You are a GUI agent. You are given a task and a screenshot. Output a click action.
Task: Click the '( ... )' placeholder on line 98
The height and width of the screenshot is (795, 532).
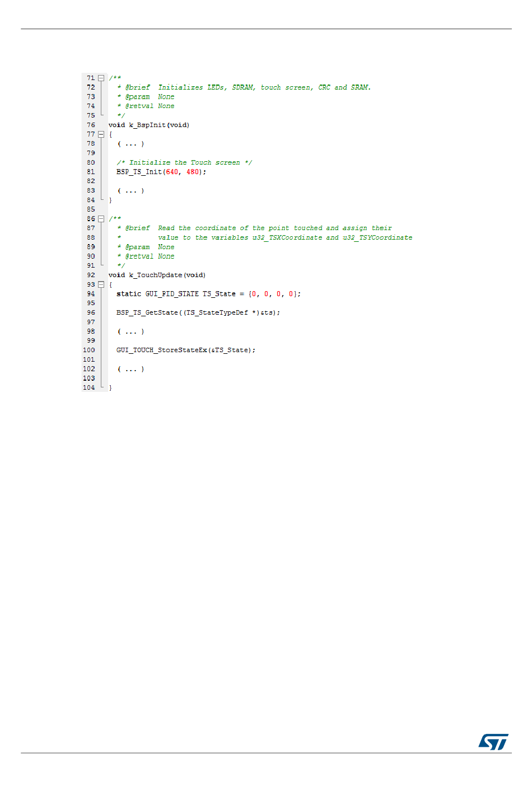point(131,331)
